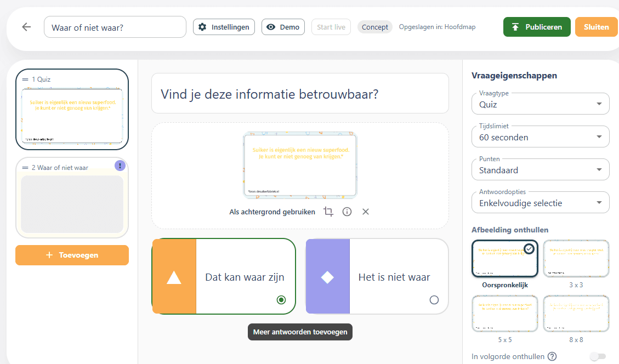
Task: Open the Tijdslimiet dropdown
Action: (x=540, y=136)
